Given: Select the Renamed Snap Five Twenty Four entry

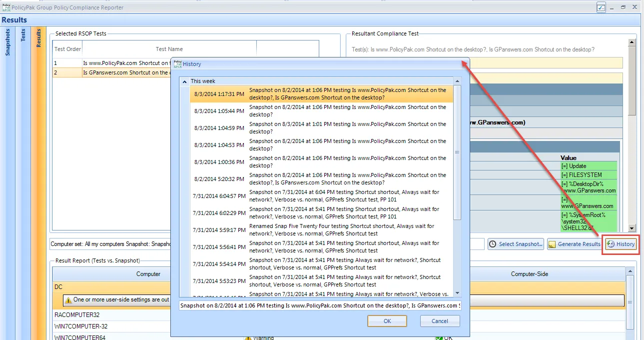Looking at the screenshot, I should [321, 230].
